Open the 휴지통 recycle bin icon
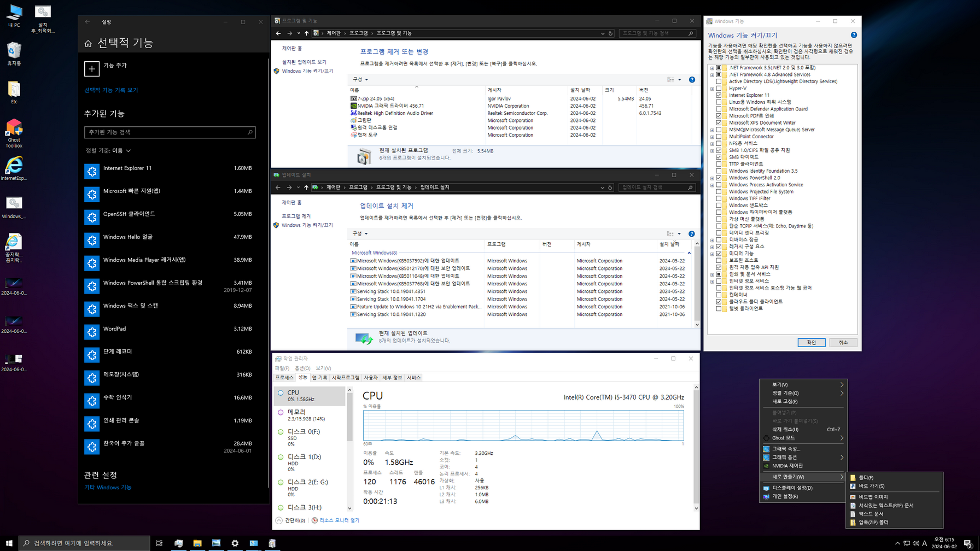 coord(14,54)
